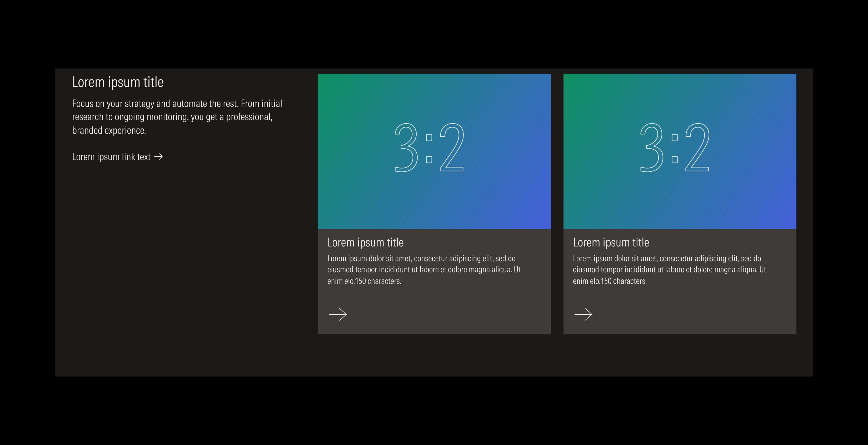Select the arrow beneath the first card's description
Screen dimensions: 868x445
338,314
